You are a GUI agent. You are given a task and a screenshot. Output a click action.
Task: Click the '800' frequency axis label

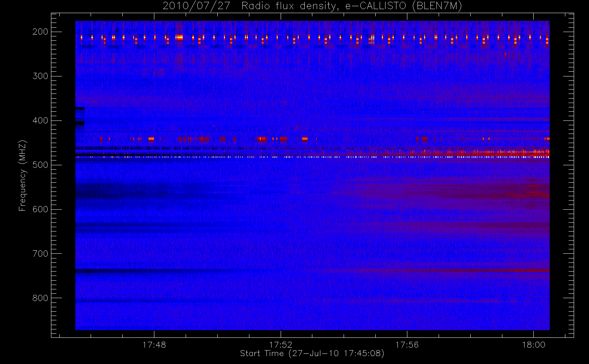(40, 298)
